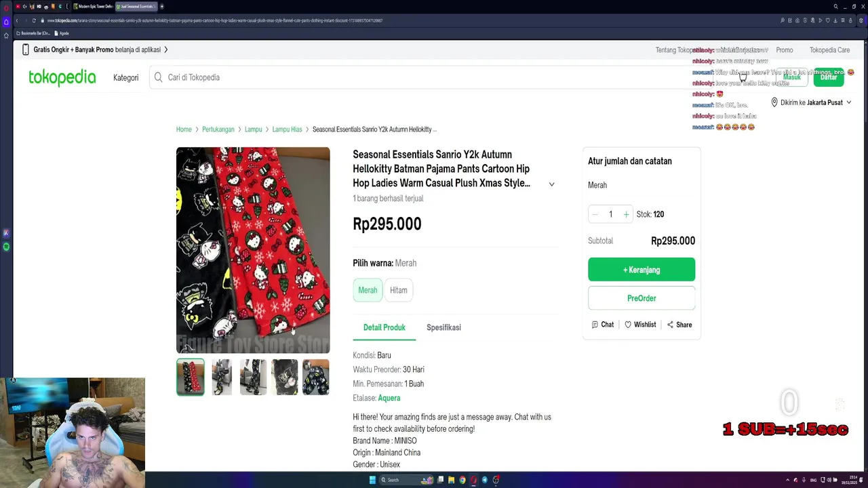This screenshot has width=868, height=488.
Task: Click the Share icon
Action: [x=670, y=325]
